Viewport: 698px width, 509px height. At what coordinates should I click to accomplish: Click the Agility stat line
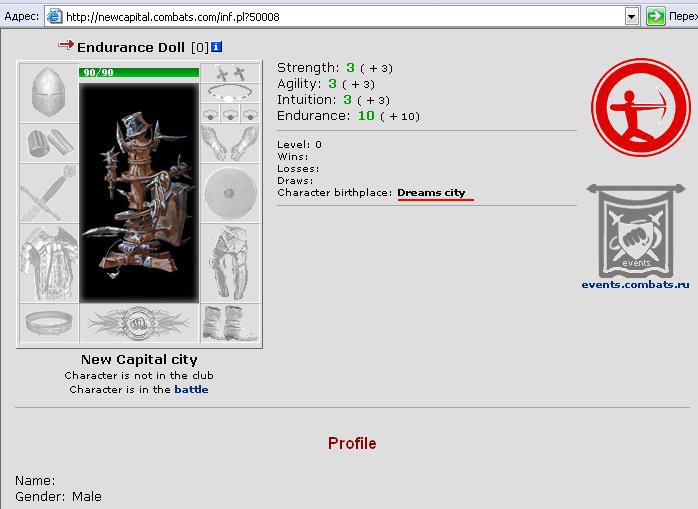coord(326,84)
